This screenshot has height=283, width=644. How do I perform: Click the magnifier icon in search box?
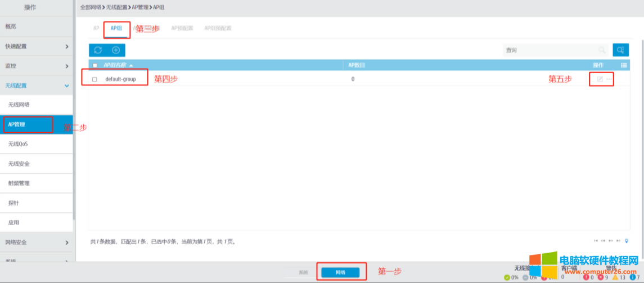[x=602, y=50]
